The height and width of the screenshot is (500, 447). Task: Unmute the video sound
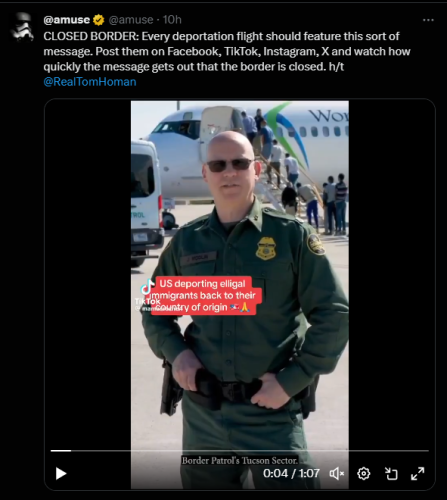(337, 473)
